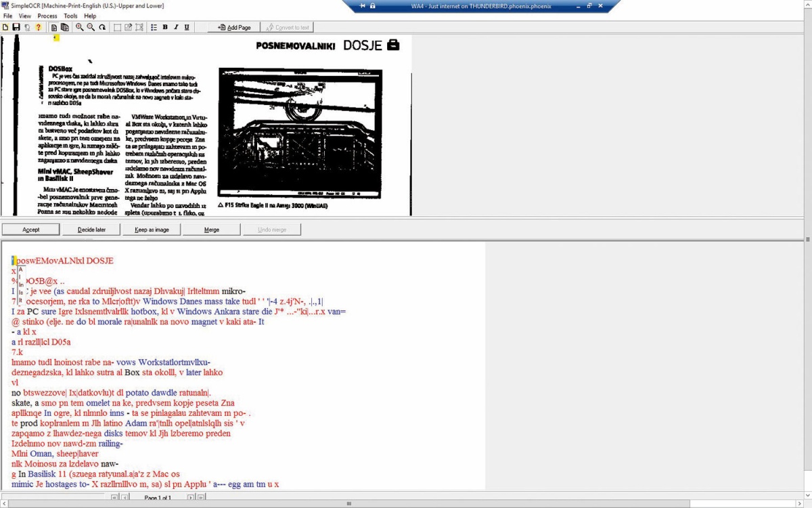This screenshot has height=508, width=812.
Task: Select the multiple pages view icon
Action: 65,27
